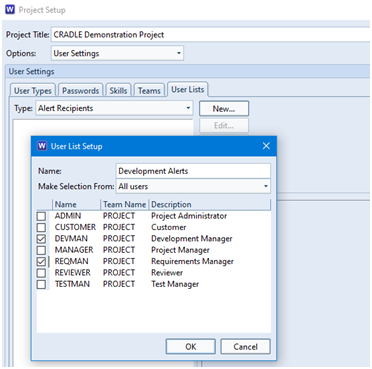This screenshot has width=372, height=369.
Task: Open the Options User Settings dropdown
Action: coord(117,53)
